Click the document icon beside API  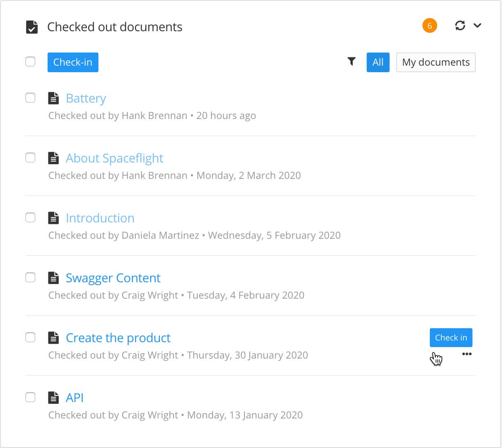point(54,397)
